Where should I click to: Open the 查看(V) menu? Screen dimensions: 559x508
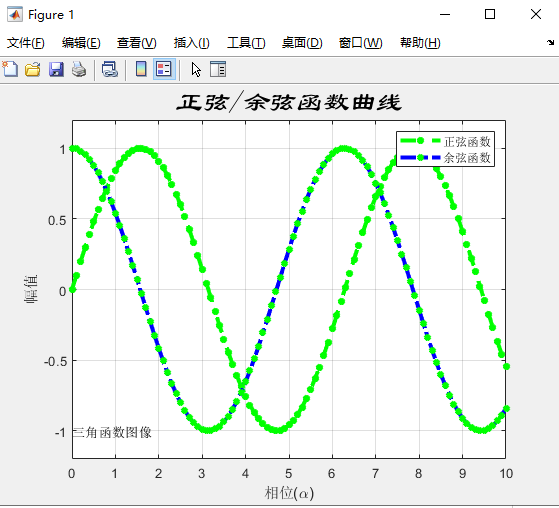click(x=137, y=43)
